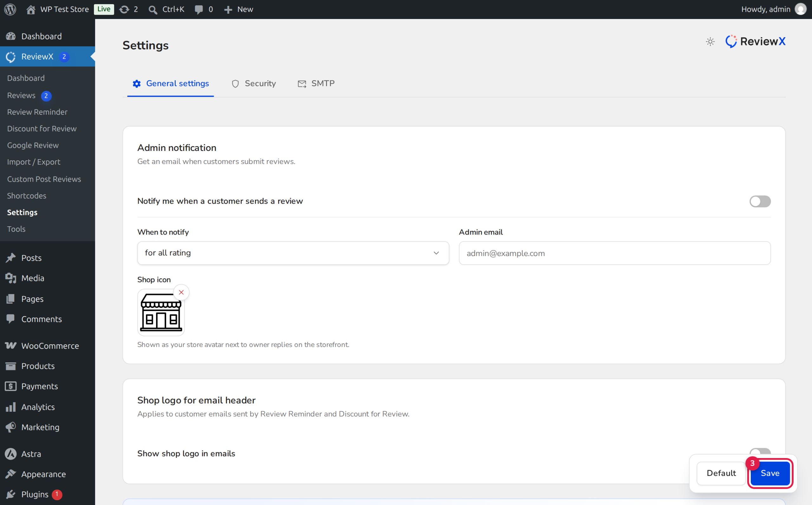Open the Marketing menu icon
The height and width of the screenshot is (505, 812).
pos(11,427)
